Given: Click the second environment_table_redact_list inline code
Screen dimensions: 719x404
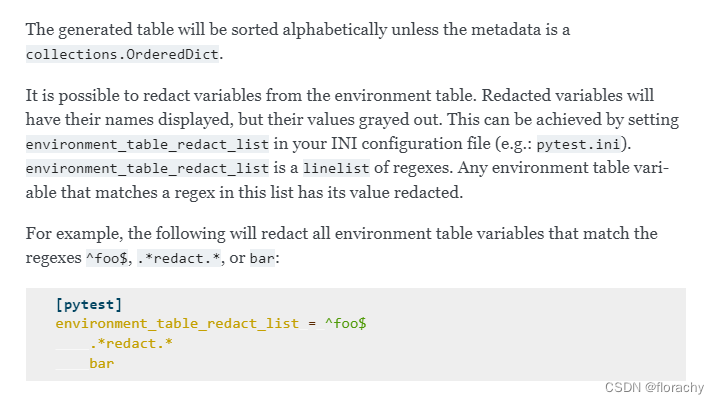Looking at the screenshot, I should pyautogui.click(x=147, y=168).
